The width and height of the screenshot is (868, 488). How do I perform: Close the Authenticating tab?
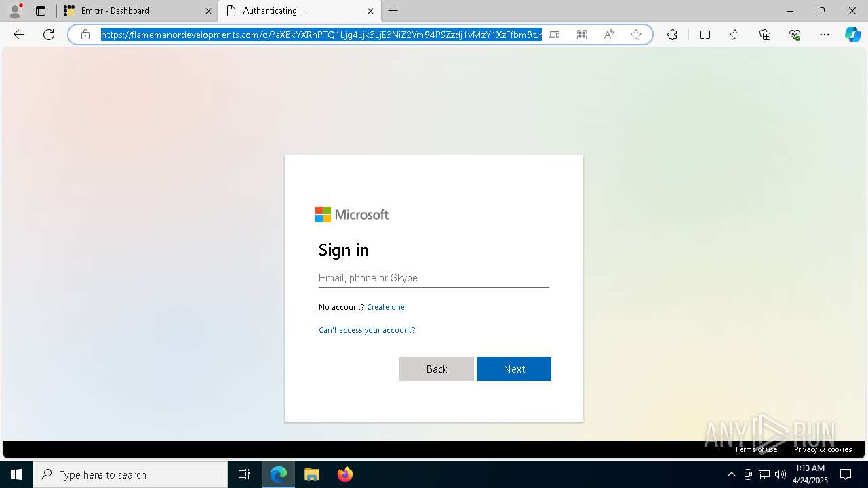point(370,11)
